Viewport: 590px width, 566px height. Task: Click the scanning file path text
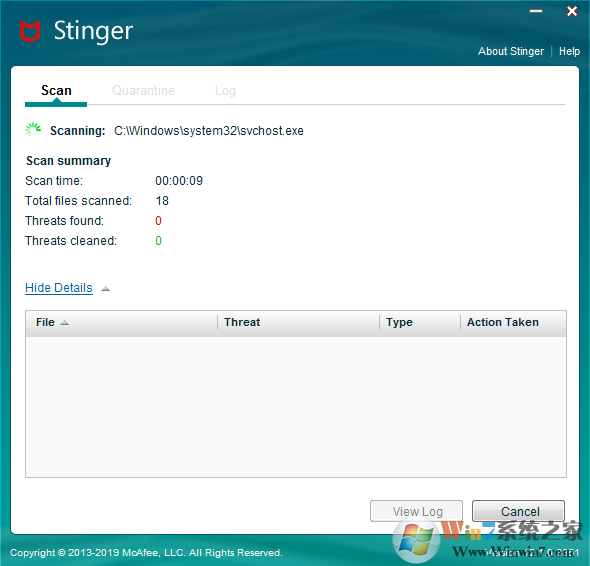209,131
